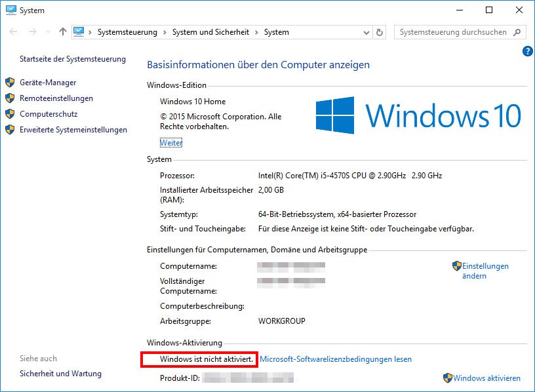Click shield icon beside Einstellungen ändern

coord(456,265)
